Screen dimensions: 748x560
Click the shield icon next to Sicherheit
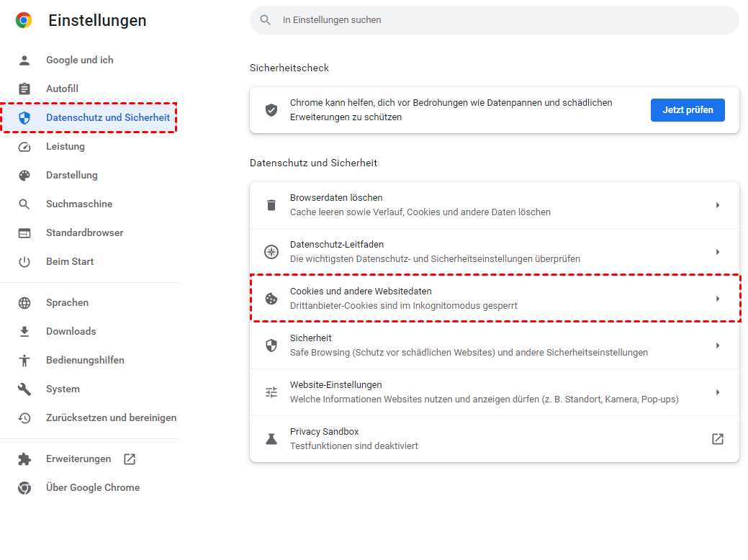(271, 346)
